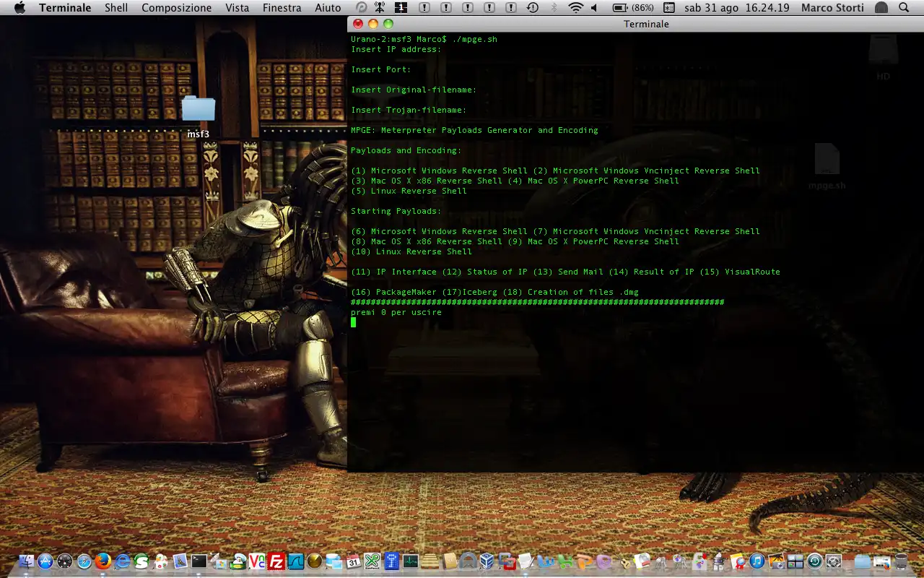Click the 'Insert Trojan-filename:' line
Viewport: 924px width, 578px height.
point(409,110)
